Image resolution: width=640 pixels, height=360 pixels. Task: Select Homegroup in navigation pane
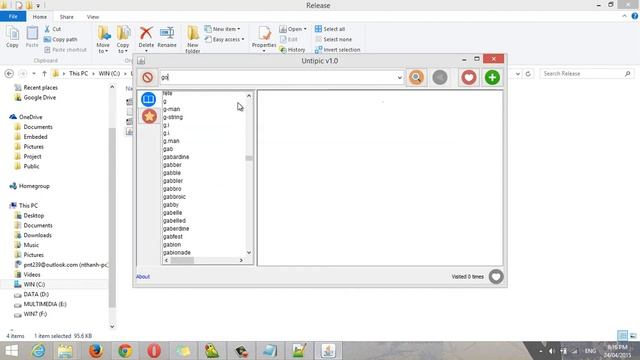pos(34,186)
